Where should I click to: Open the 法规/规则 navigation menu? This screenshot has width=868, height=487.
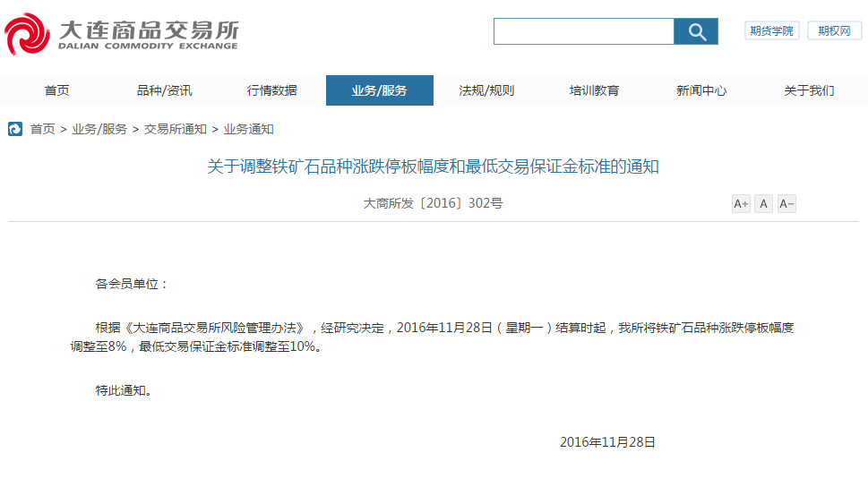[486, 90]
